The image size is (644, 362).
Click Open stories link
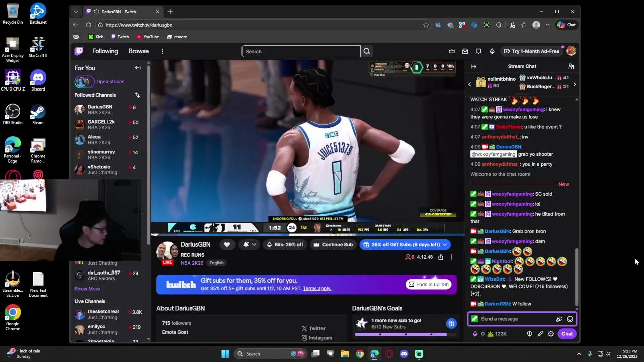(110, 82)
